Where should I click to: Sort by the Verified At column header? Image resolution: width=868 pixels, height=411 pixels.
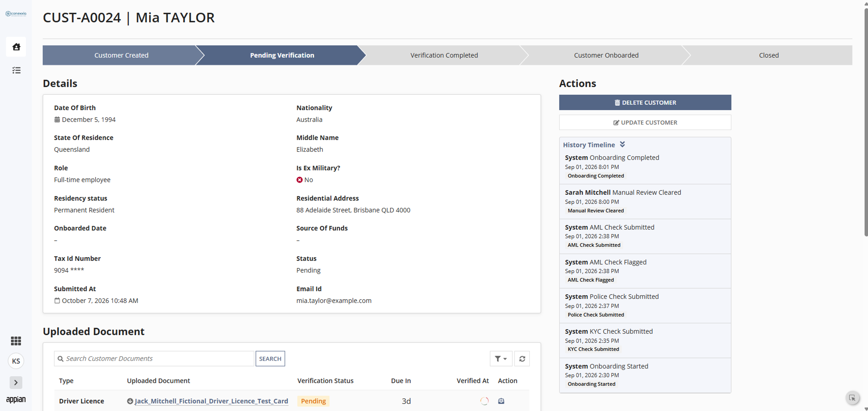coord(472,380)
